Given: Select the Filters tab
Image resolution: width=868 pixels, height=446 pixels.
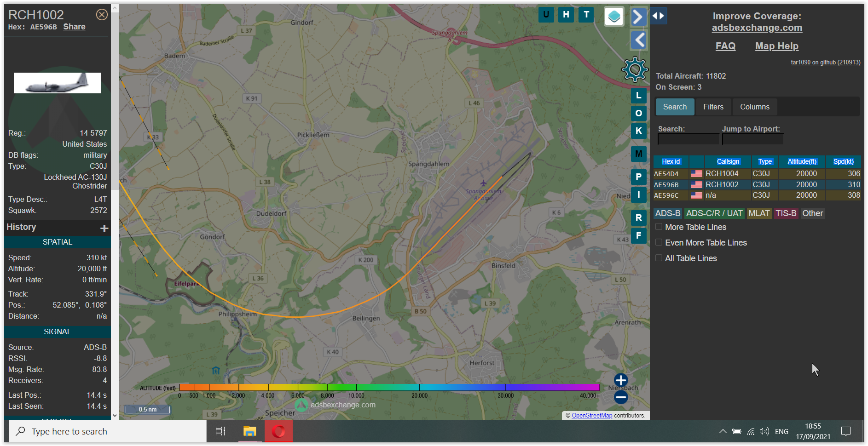Looking at the screenshot, I should tap(713, 107).
